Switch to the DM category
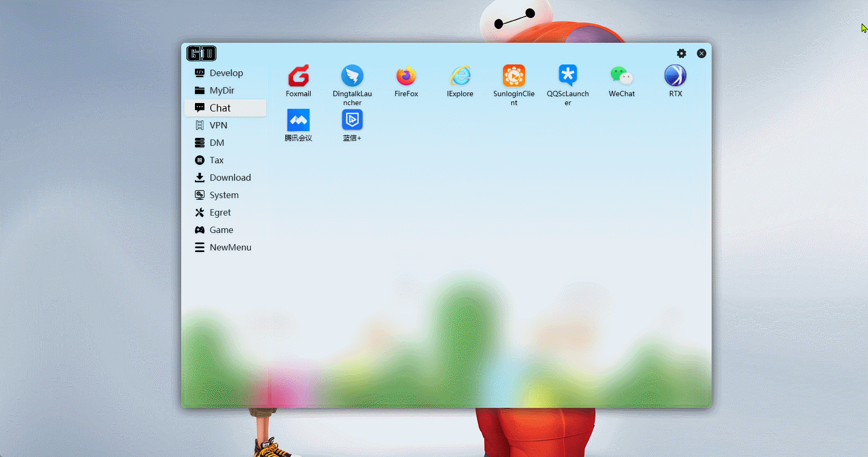This screenshot has width=868, height=457. 226,143
